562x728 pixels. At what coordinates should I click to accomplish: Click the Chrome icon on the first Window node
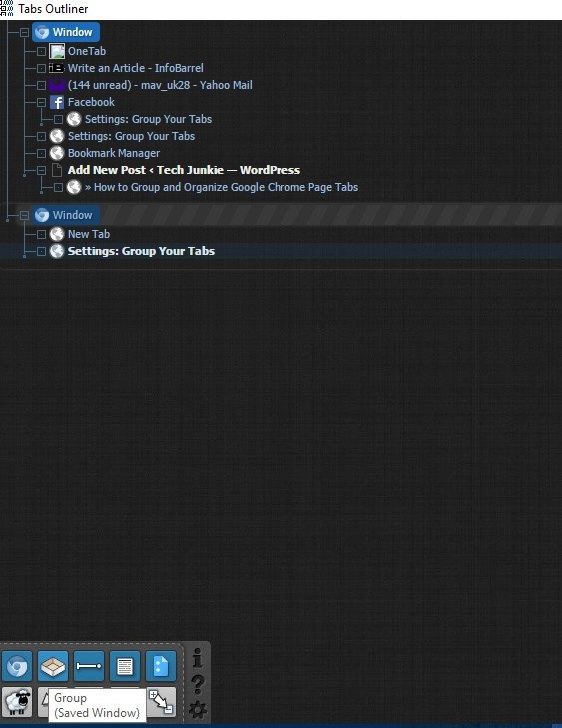coord(42,32)
